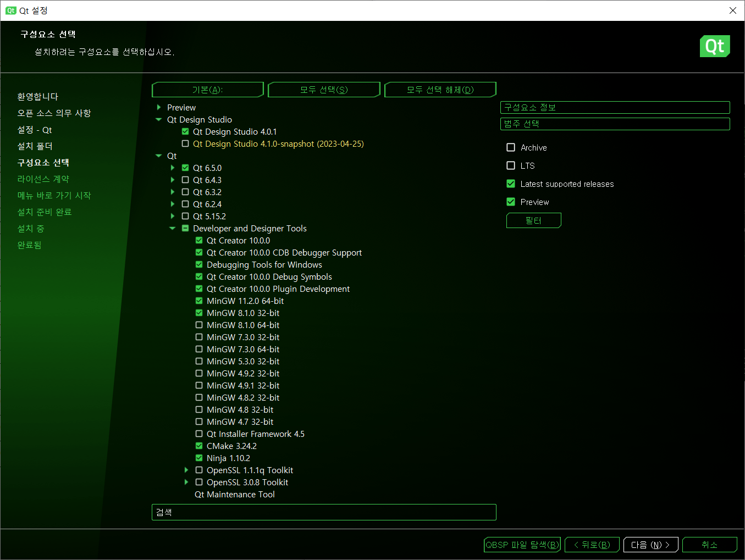Uncheck Ninja 1.10.2
Image resolution: width=745 pixels, height=560 pixels.
(199, 458)
